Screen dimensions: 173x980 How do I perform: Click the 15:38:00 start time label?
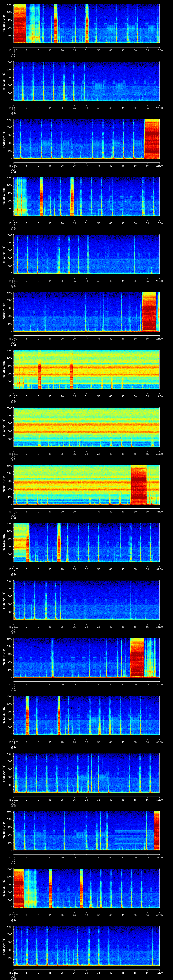(x=13, y=972)
